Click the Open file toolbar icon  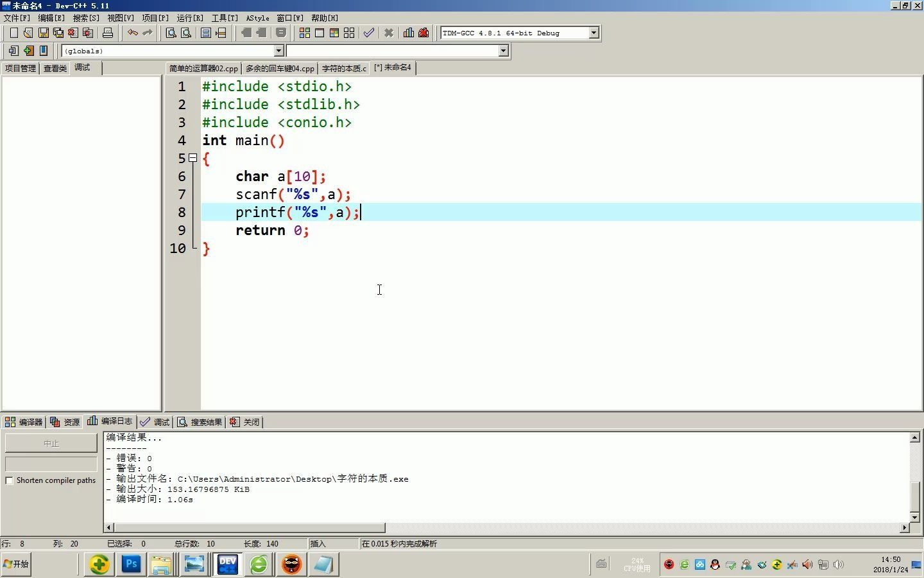click(28, 33)
